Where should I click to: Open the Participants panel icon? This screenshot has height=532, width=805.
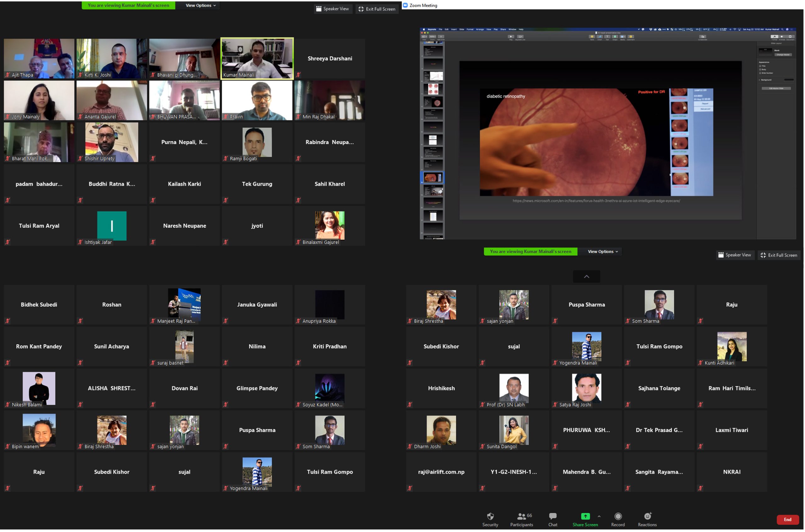point(521,516)
